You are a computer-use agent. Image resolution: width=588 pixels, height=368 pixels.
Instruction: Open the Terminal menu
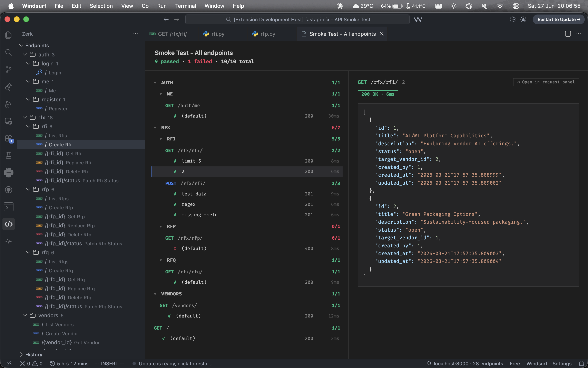[x=185, y=6]
